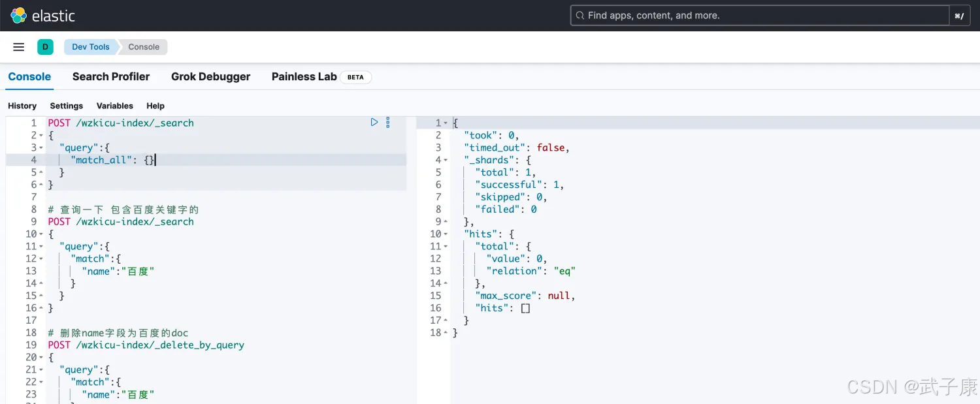Collapse "hits" object in response line 10
Screen dimensions: 980x404
pos(446,234)
